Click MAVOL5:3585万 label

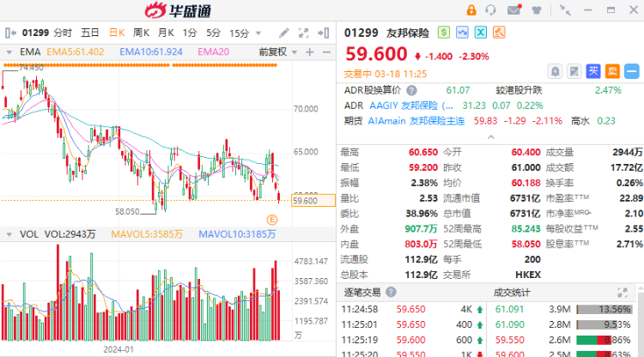147,234
